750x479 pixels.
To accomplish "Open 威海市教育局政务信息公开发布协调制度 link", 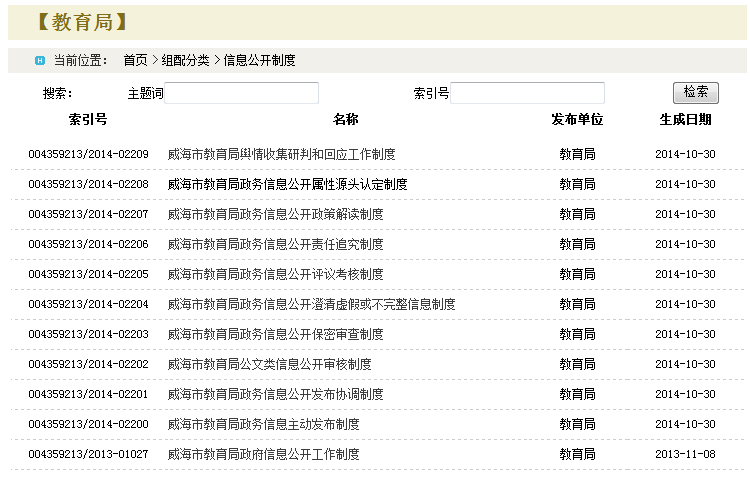I will pos(275,394).
